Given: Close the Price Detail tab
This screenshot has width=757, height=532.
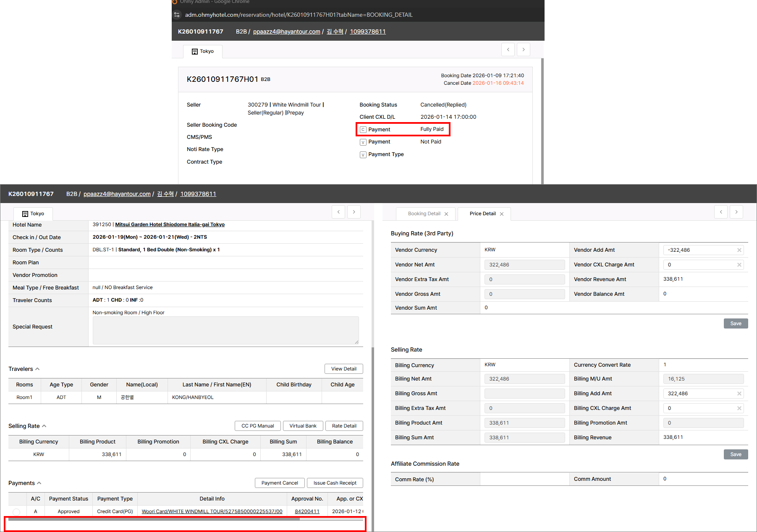Looking at the screenshot, I should coord(501,214).
